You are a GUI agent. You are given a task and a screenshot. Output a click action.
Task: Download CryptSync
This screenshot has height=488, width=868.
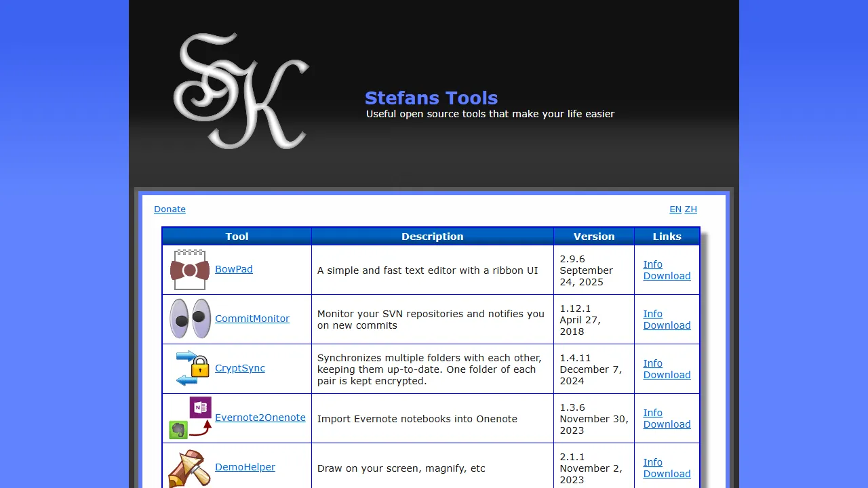click(x=667, y=375)
